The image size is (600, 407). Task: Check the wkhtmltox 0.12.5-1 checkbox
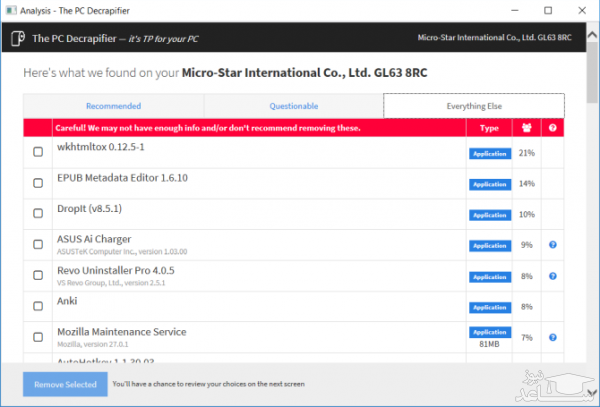[x=38, y=152]
